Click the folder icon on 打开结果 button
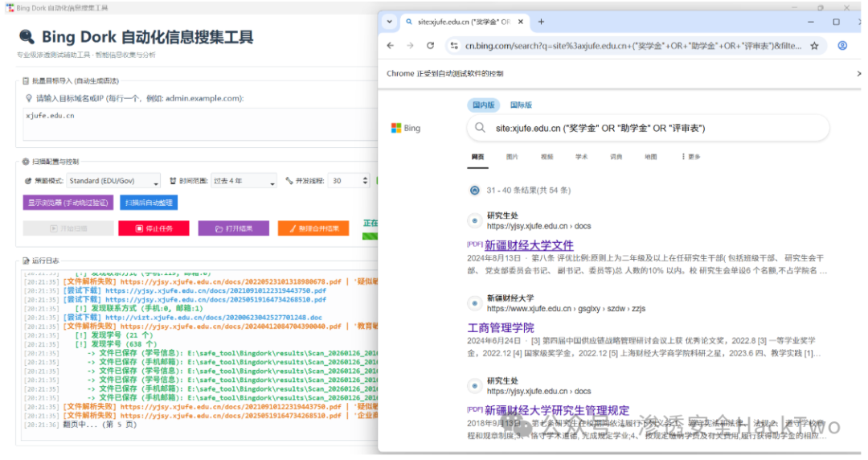This screenshot has width=868, height=460. click(x=219, y=228)
